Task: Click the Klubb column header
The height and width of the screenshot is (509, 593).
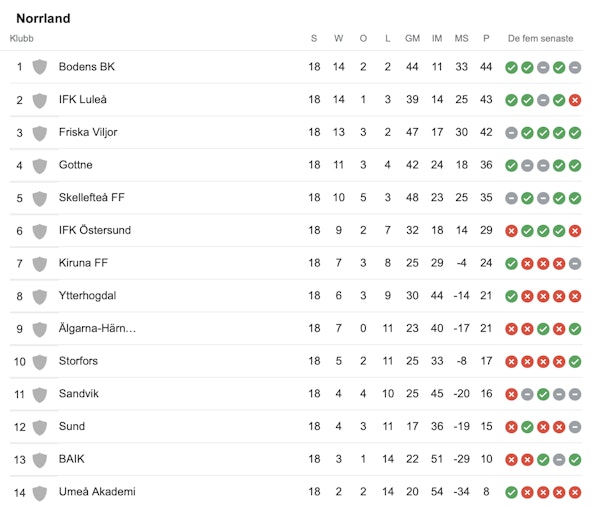Action: click(x=22, y=38)
